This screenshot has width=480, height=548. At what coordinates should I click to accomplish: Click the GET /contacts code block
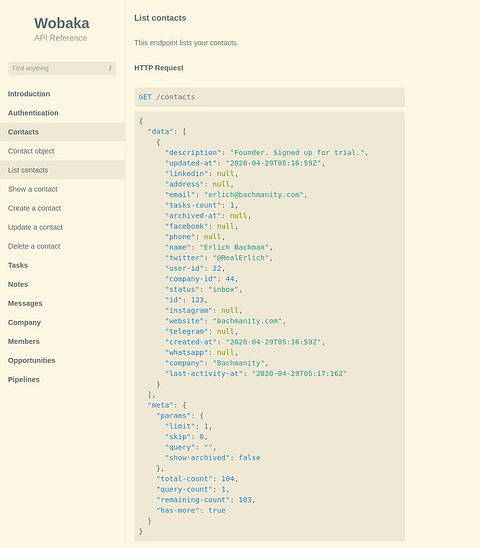(x=270, y=97)
